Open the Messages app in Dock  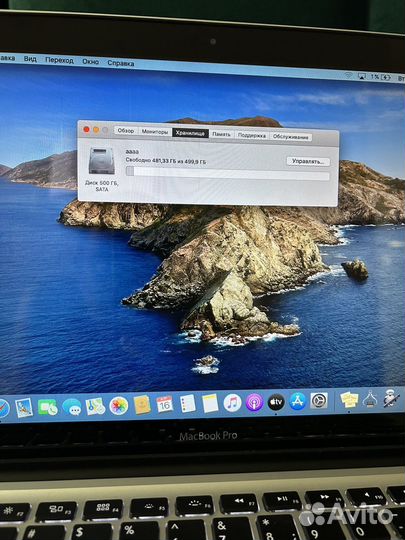(72, 407)
